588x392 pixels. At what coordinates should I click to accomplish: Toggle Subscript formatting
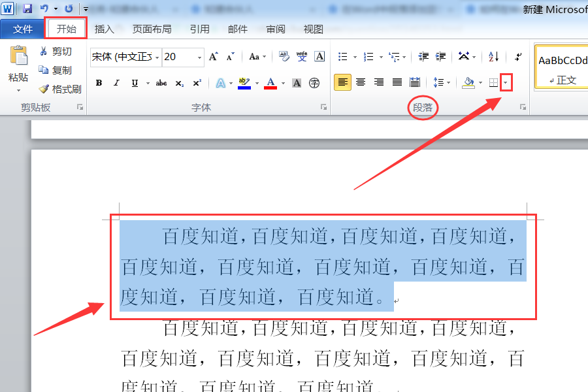179,83
